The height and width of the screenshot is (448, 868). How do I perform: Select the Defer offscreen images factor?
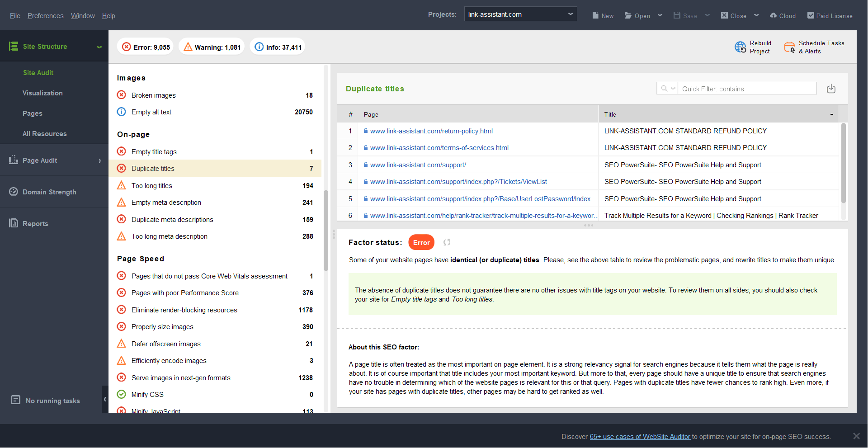coord(215,344)
